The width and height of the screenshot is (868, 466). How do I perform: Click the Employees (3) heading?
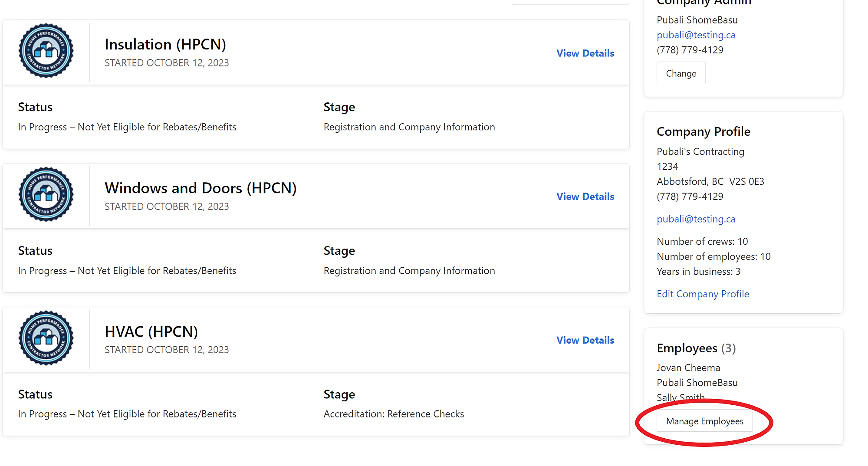(696, 348)
